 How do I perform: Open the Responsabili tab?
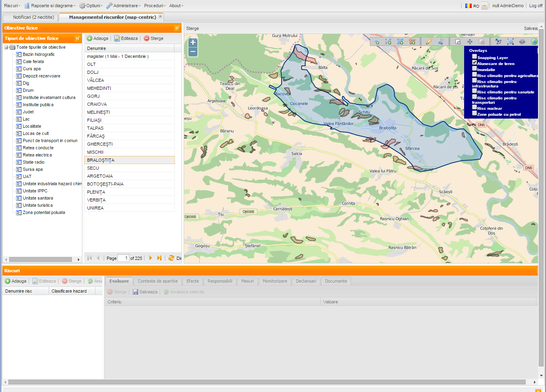[220, 281]
